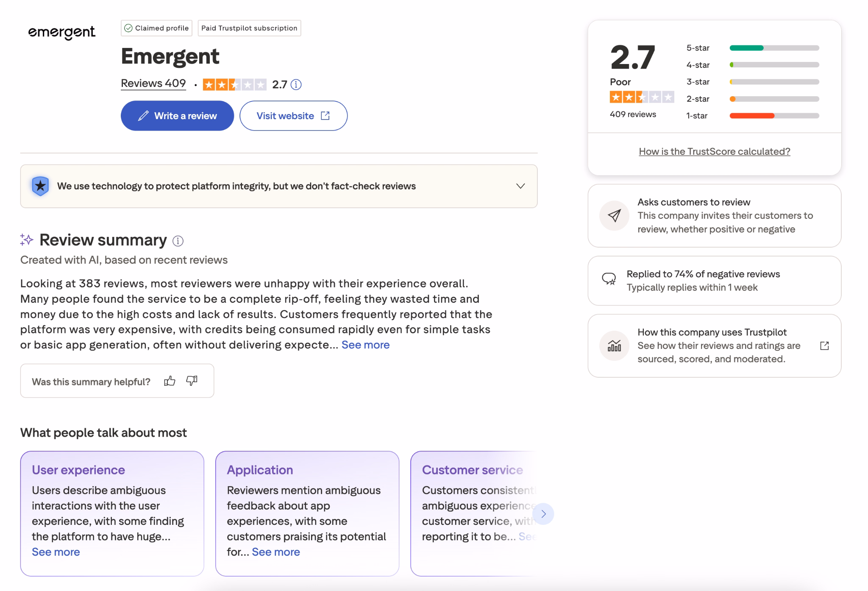Click external link icon in Visit website
Image resolution: width=868 pixels, height=591 pixels.
pyautogui.click(x=325, y=116)
